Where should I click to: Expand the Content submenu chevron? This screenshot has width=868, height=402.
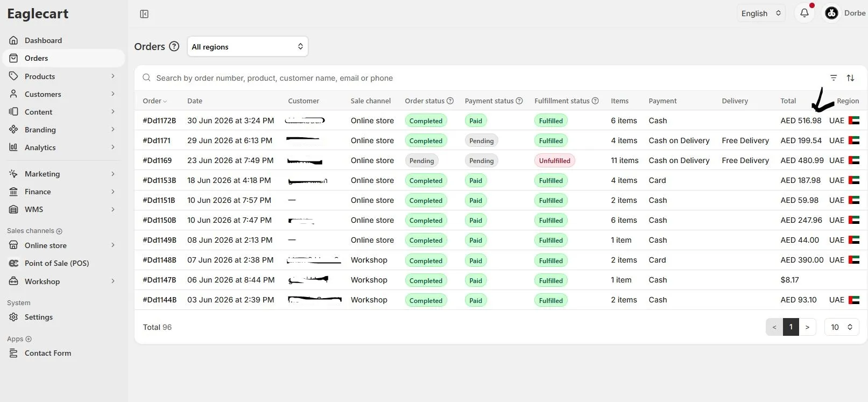tap(113, 112)
